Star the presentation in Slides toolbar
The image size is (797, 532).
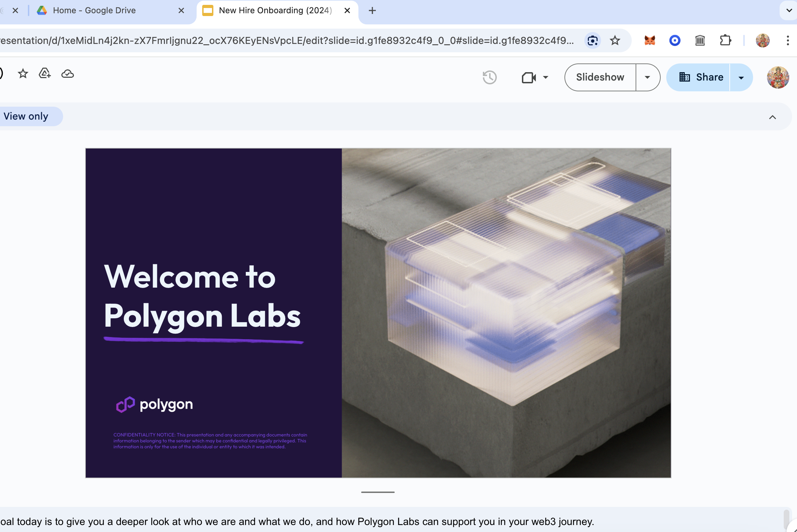23,74
